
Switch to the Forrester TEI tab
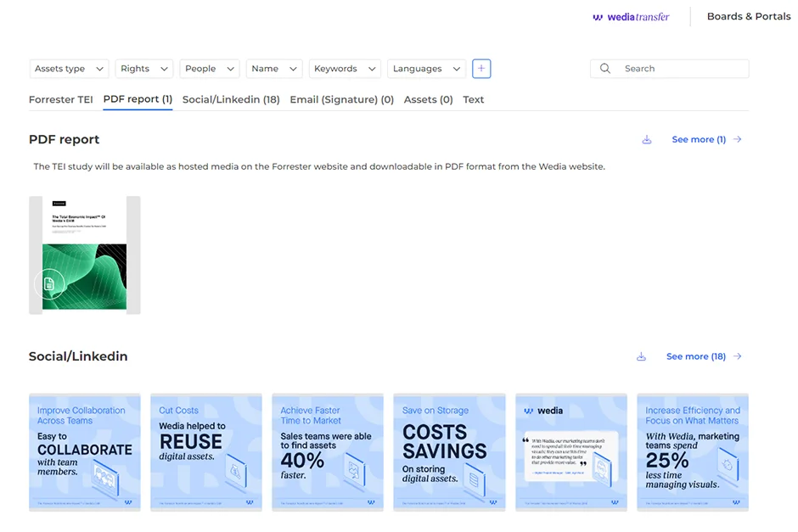click(x=60, y=99)
